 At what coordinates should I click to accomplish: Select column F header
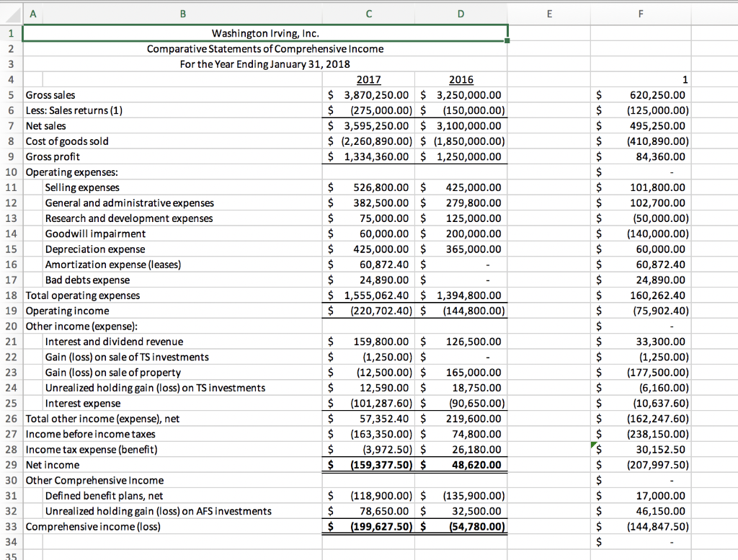640,14
